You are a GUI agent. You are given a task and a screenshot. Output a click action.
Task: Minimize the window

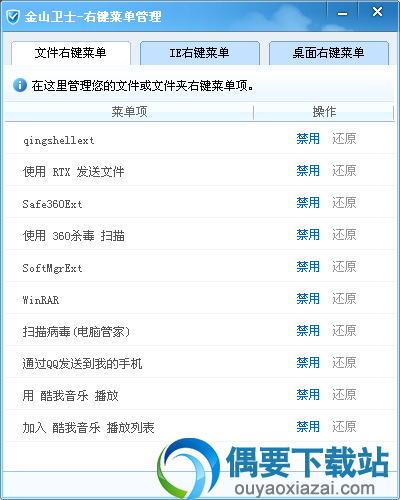(342, 14)
